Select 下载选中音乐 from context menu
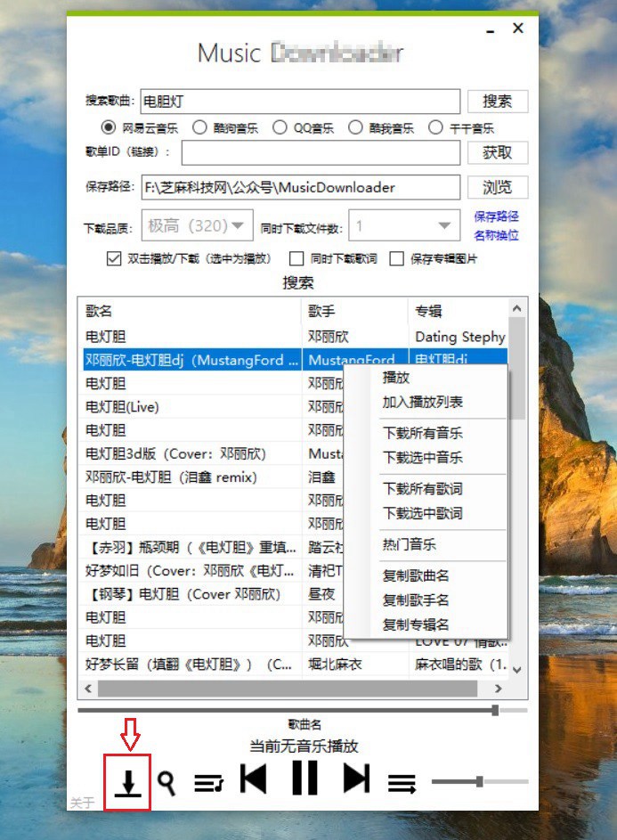 [422, 458]
